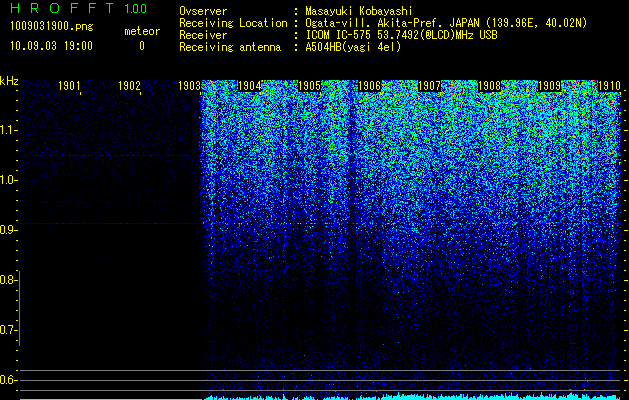This screenshot has width=629, height=400.
Task: Click the 1905 time marker
Action: click(309, 86)
